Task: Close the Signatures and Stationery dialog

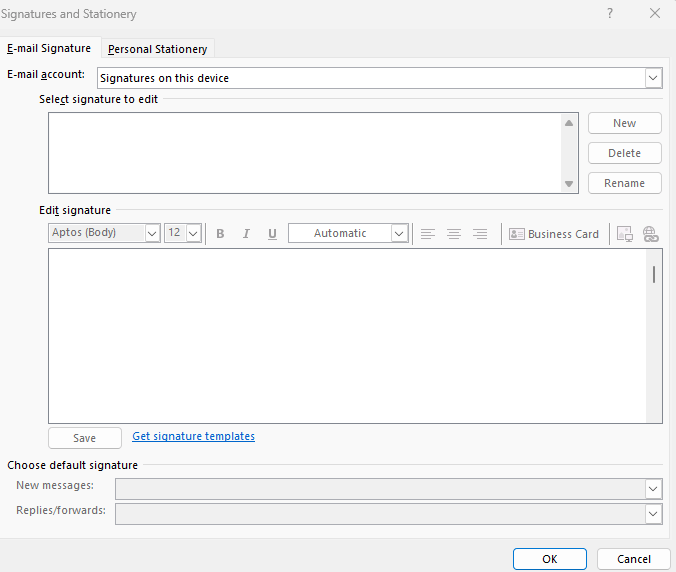Action: [655, 13]
